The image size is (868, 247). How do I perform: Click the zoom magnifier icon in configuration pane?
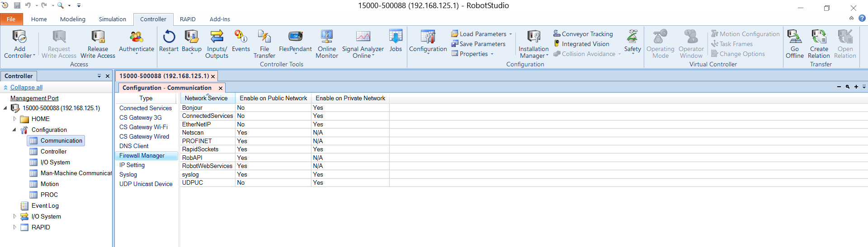tap(848, 87)
